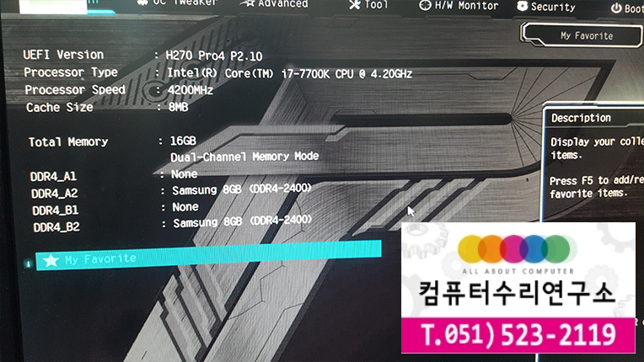Image resolution: width=644 pixels, height=362 pixels.
Task: Click the Tool tab wrench icon
Action: [x=354, y=4]
